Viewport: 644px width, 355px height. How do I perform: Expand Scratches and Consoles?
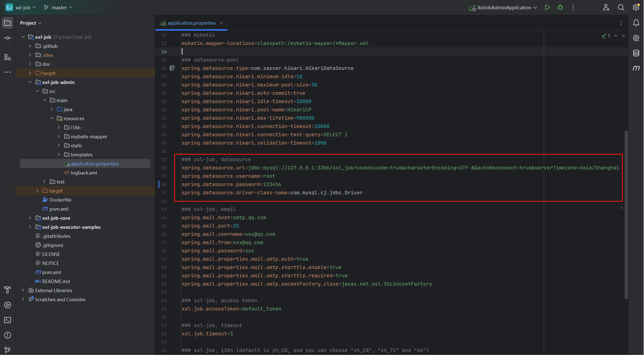pos(23,299)
